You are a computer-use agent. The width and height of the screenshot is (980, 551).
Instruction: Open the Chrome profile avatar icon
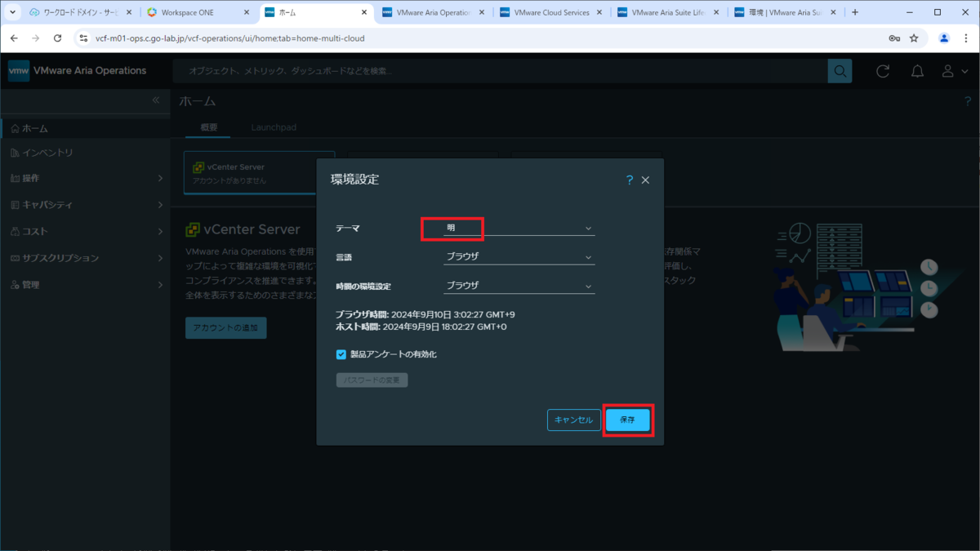(x=944, y=38)
